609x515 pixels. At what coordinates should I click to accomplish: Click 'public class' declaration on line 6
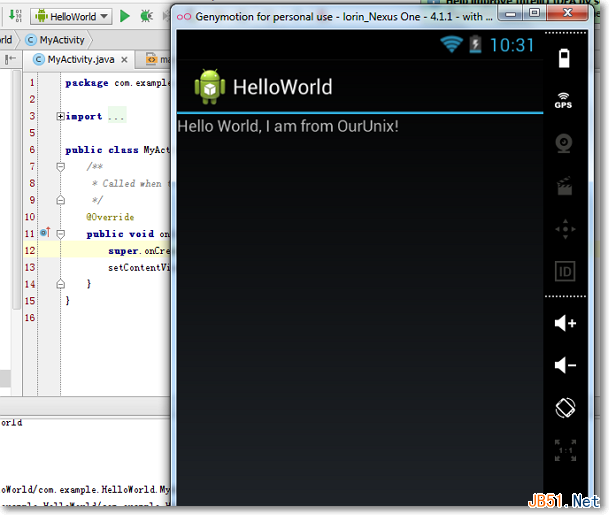coord(102,150)
